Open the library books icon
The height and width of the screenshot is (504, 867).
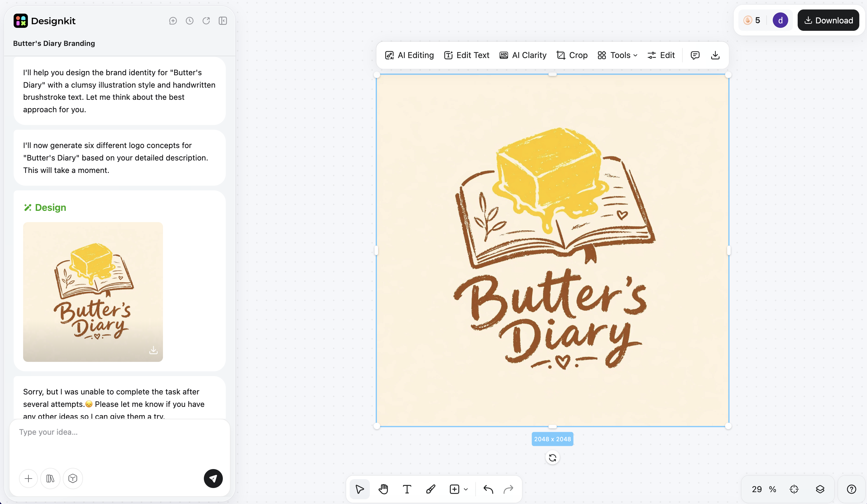(x=50, y=478)
